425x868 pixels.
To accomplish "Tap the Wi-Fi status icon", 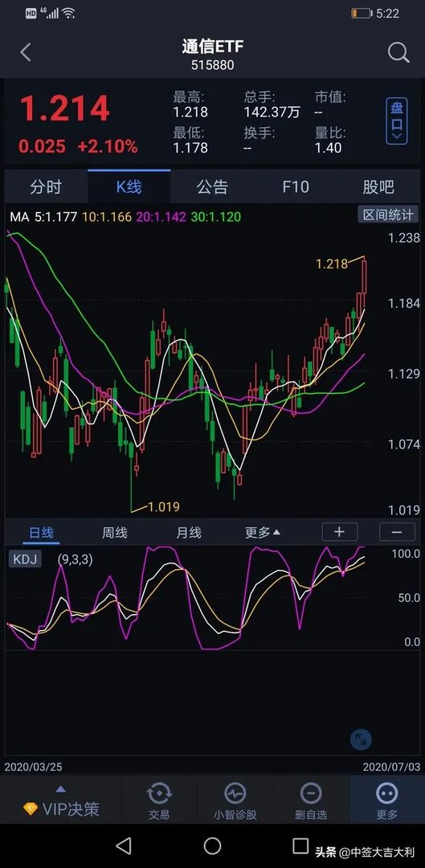I will tap(68, 14).
